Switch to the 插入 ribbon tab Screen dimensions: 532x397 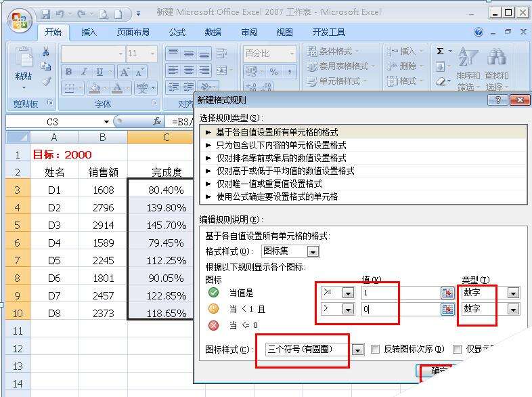(89, 32)
